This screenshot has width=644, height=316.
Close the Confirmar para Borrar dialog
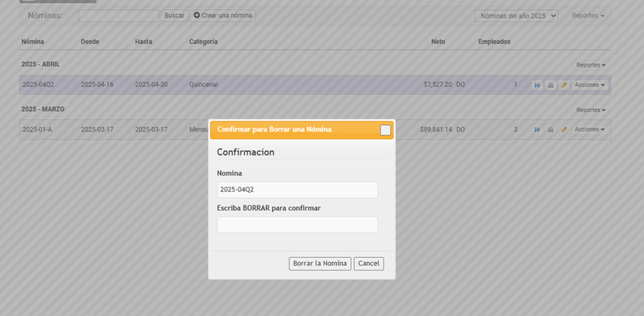(386, 130)
